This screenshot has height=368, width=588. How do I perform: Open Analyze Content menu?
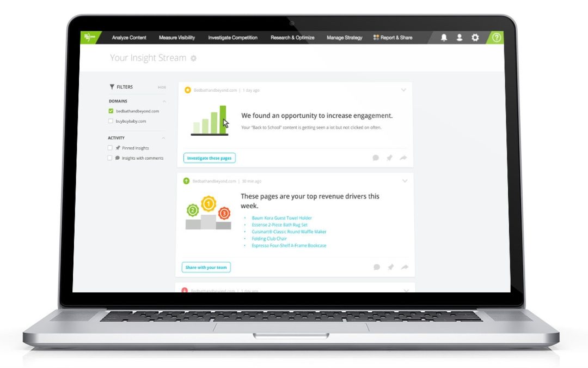pos(129,38)
